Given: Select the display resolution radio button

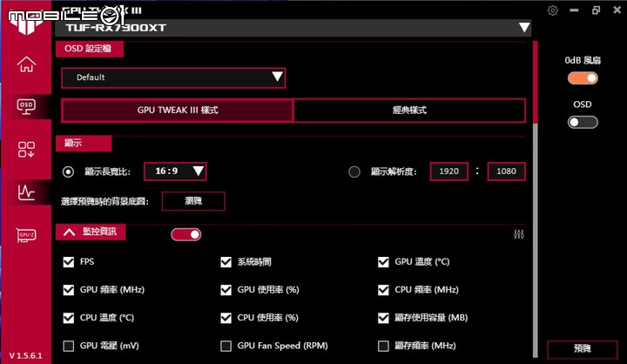Looking at the screenshot, I should [354, 172].
